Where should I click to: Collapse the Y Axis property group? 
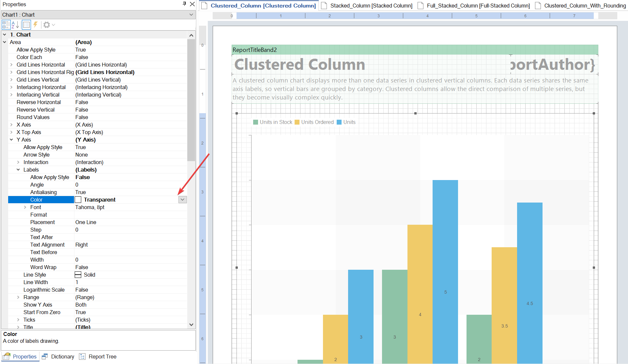(11, 140)
